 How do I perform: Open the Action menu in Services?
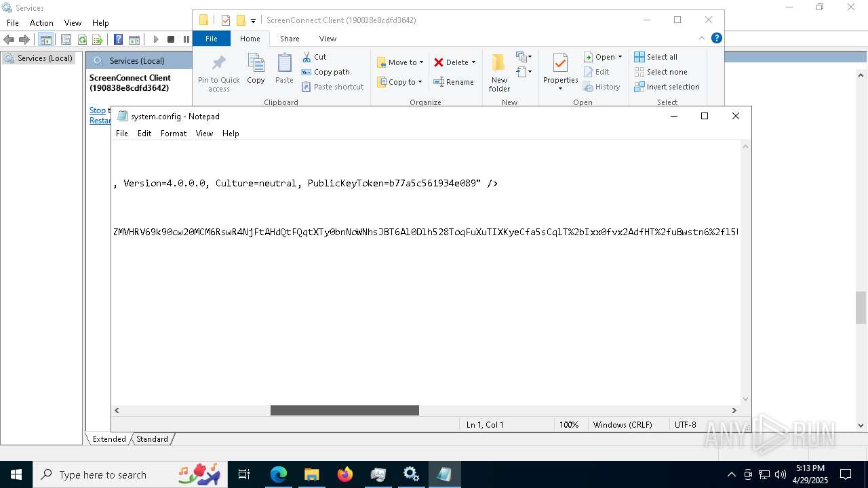click(41, 23)
